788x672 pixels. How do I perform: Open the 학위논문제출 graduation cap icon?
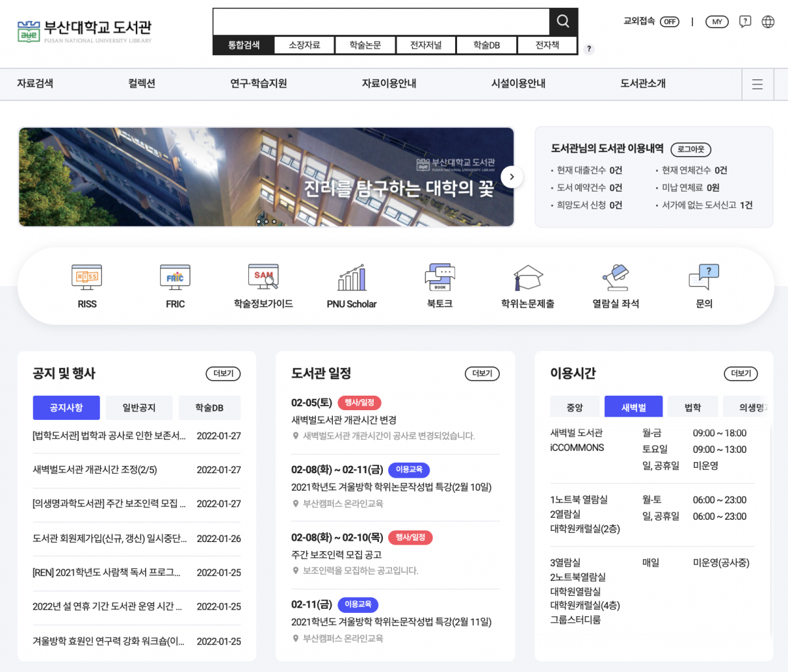tap(527, 278)
